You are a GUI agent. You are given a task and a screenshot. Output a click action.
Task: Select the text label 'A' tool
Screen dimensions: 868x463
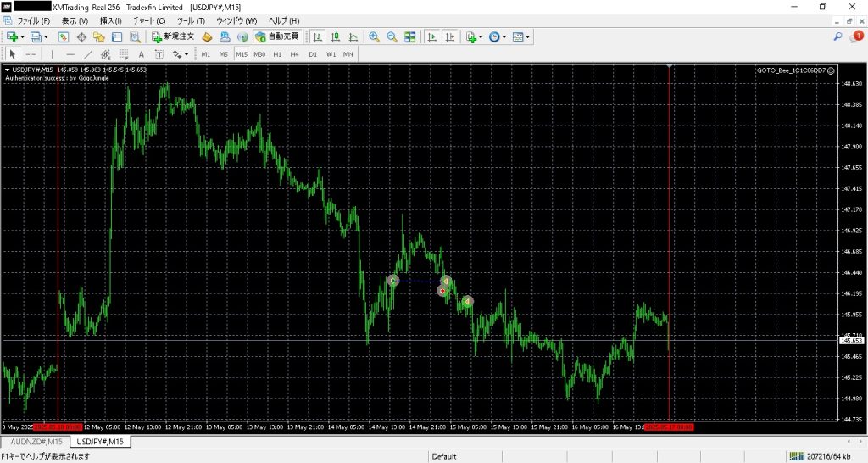click(141, 54)
